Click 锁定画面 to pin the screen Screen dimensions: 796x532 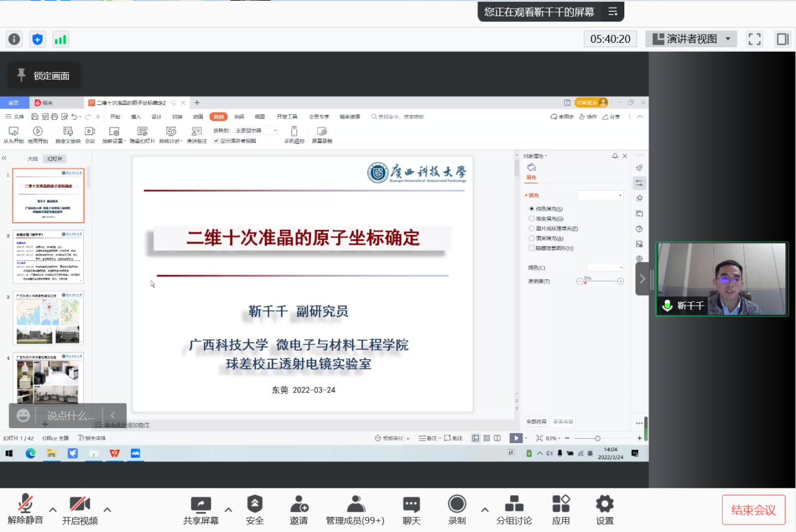click(x=44, y=76)
